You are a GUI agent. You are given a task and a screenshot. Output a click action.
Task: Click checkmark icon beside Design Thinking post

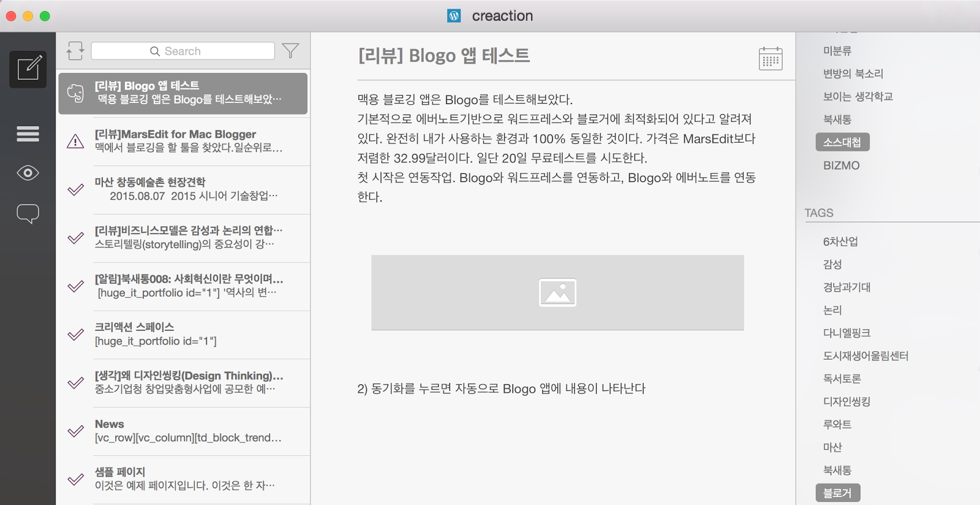[75, 383]
